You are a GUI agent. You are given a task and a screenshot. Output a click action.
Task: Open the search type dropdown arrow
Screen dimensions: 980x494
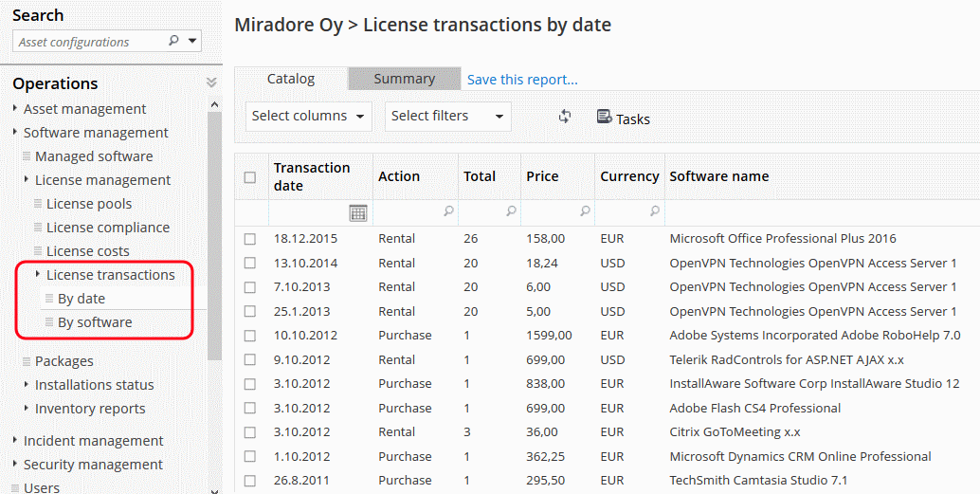[x=192, y=42]
